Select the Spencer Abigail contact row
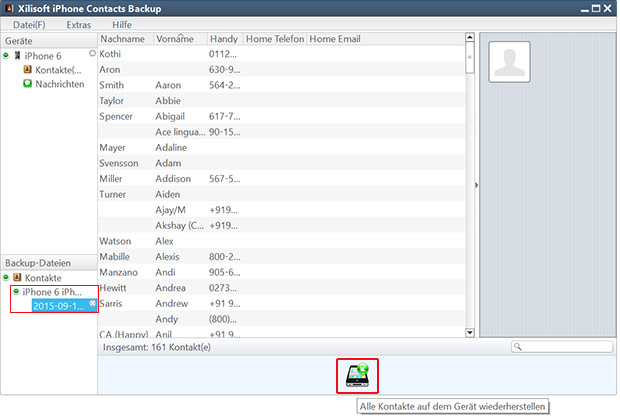The width and height of the screenshot is (620, 418). [x=281, y=116]
